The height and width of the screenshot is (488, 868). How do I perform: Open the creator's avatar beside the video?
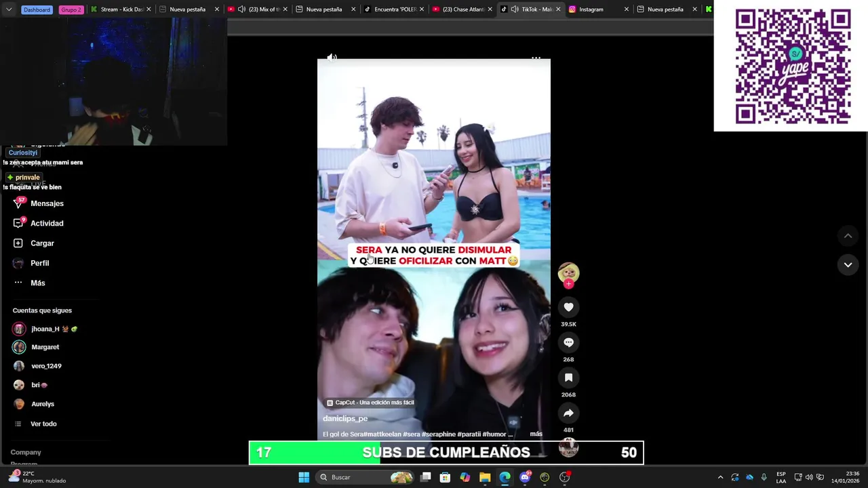click(x=568, y=272)
